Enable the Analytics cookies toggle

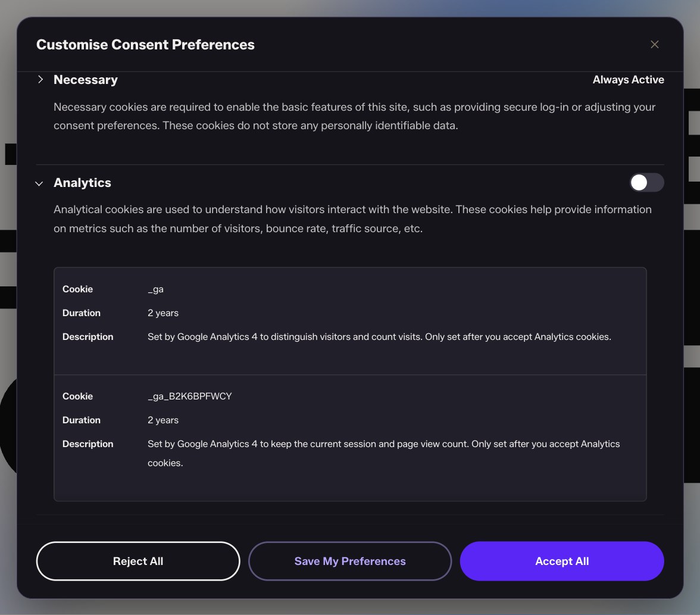tap(646, 182)
